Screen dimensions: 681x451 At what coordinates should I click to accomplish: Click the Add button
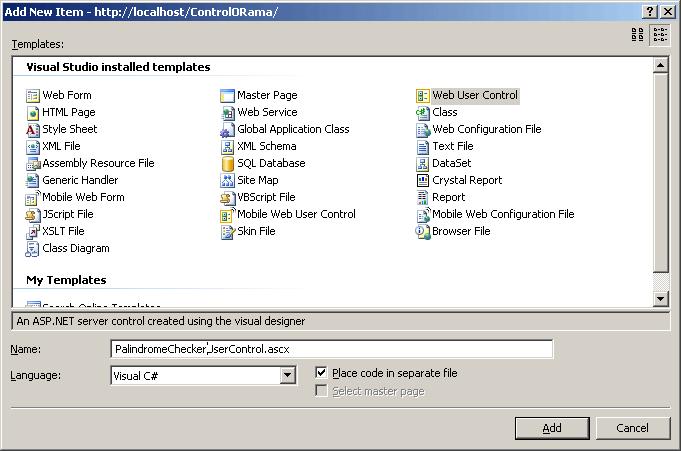point(552,428)
